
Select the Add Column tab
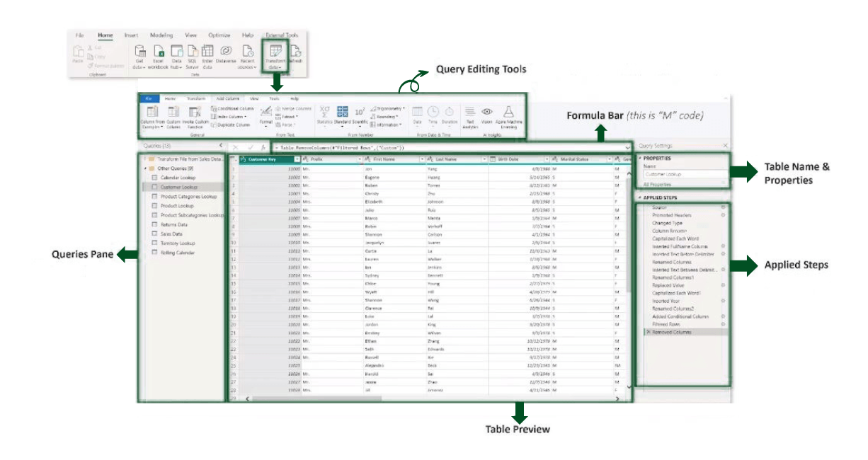pos(229,99)
